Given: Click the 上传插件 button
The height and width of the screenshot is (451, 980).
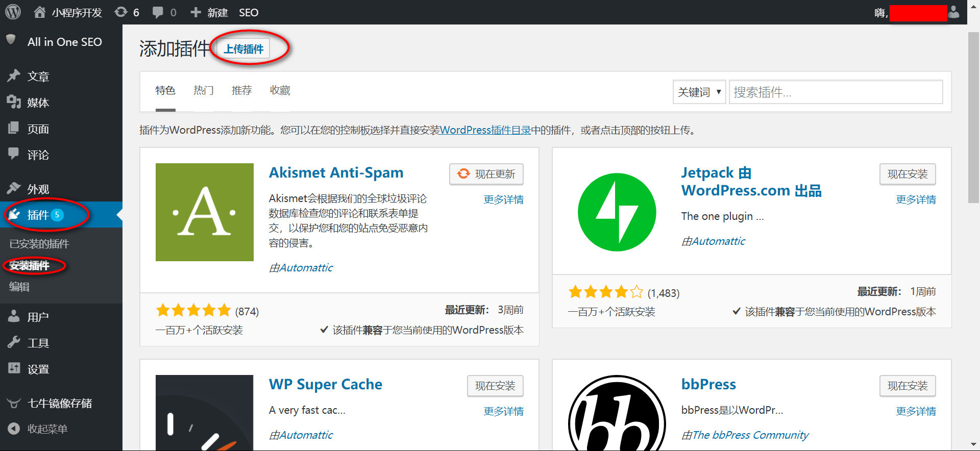Looking at the screenshot, I should 243,49.
